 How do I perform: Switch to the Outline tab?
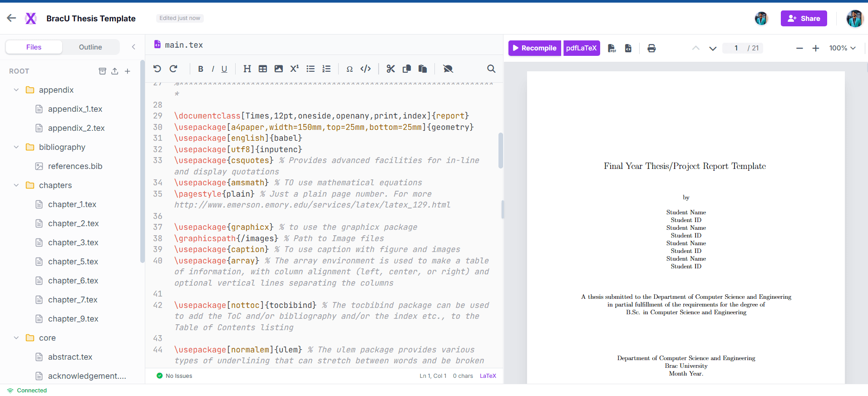(90, 47)
